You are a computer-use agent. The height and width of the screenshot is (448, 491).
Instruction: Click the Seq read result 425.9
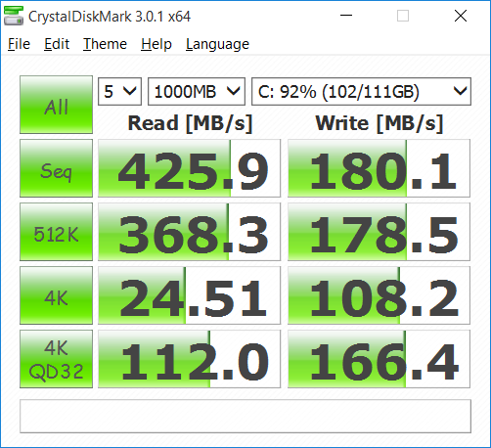coord(189,168)
